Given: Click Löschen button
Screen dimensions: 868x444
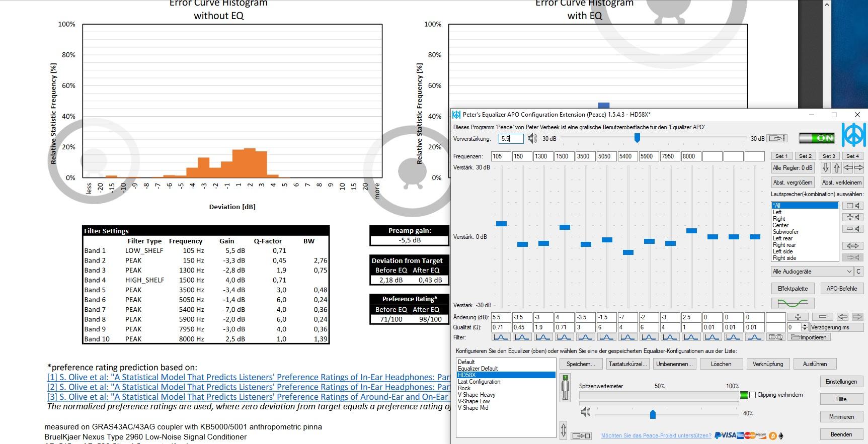Looking at the screenshot, I should point(721,364).
